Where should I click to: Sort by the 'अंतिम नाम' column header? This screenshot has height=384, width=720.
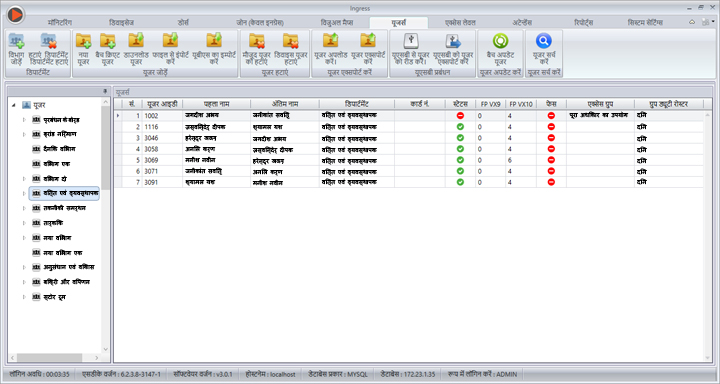[285, 104]
